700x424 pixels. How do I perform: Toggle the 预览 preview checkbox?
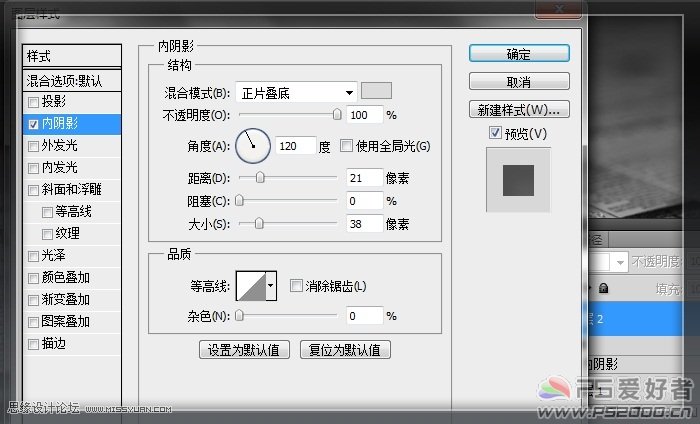[x=495, y=133]
